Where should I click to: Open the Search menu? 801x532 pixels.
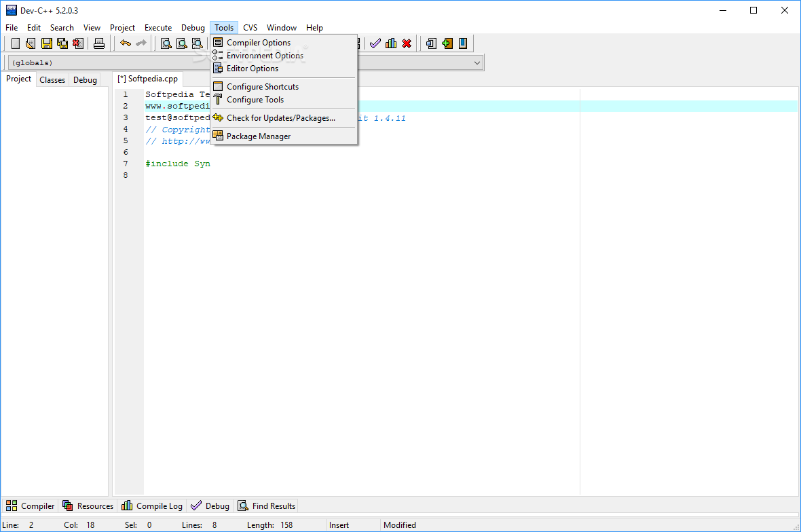pos(62,28)
